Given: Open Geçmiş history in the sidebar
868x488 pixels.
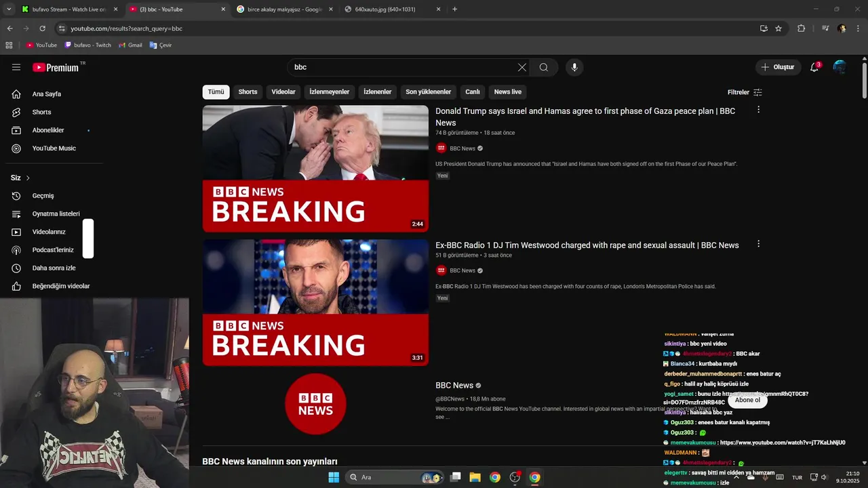Looking at the screenshot, I should [43, 196].
